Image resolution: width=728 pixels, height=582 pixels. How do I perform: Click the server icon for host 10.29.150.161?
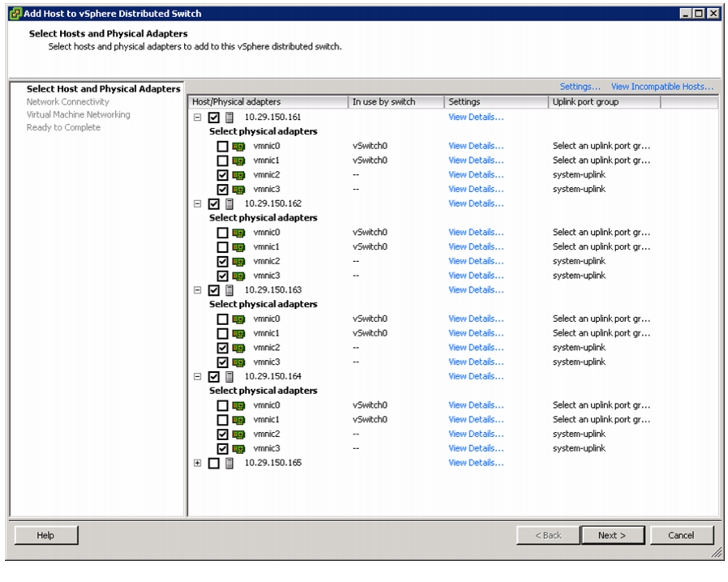point(229,118)
